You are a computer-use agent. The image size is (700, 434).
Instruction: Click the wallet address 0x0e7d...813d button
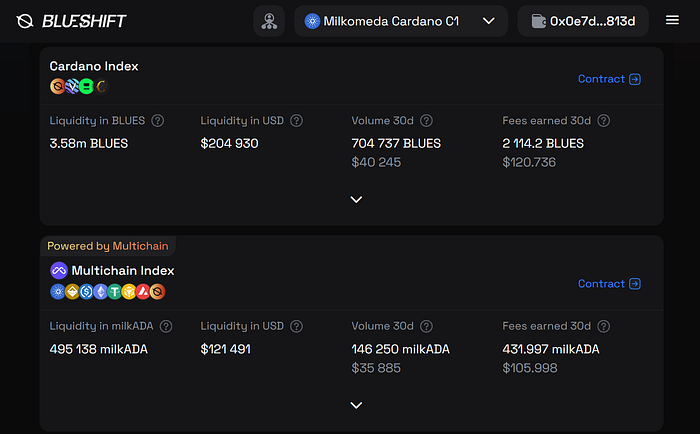[x=583, y=21]
